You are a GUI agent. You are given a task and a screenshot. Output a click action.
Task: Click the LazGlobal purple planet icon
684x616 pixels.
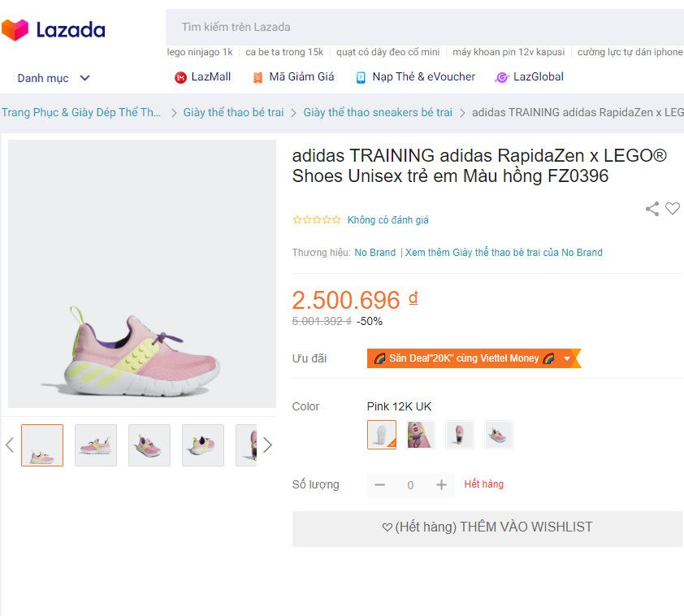coord(502,77)
